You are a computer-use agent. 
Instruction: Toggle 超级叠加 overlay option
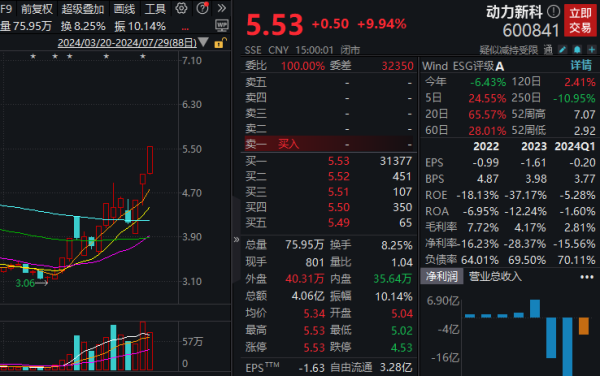point(83,8)
